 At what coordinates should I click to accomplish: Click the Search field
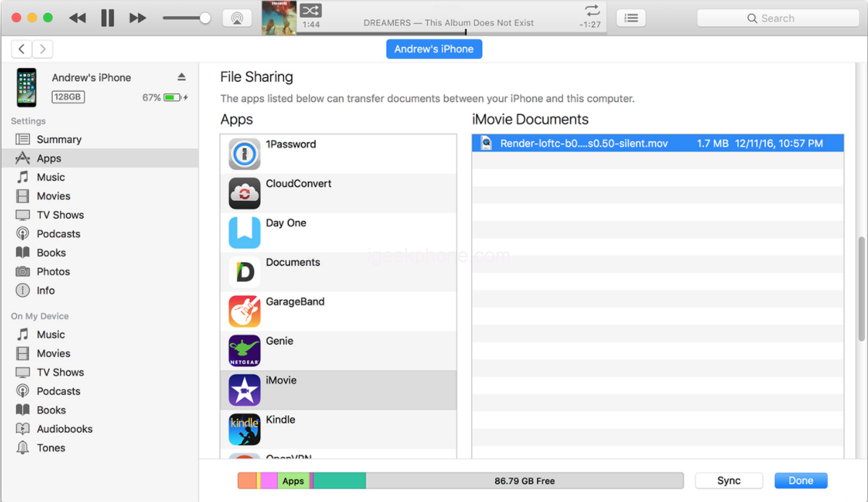778,18
